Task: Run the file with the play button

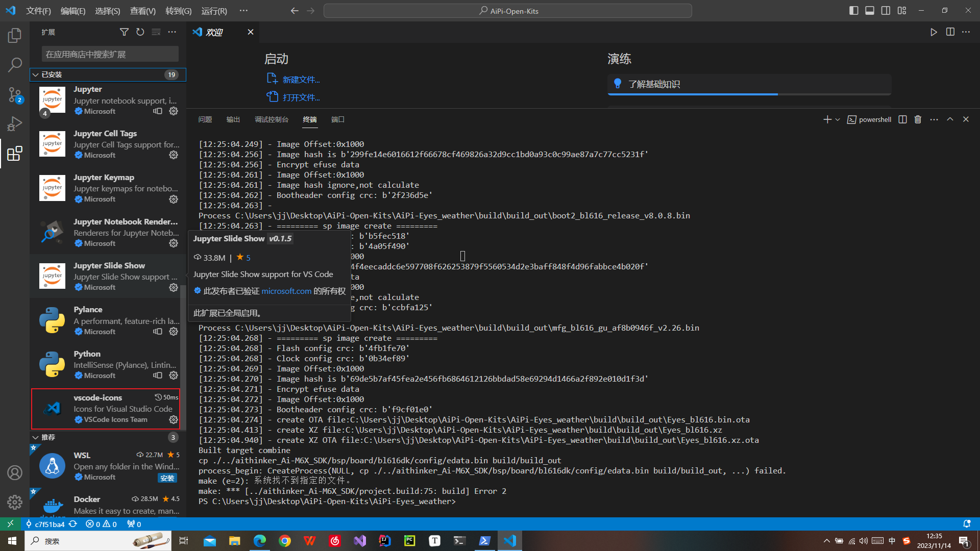Action: tap(934, 32)
